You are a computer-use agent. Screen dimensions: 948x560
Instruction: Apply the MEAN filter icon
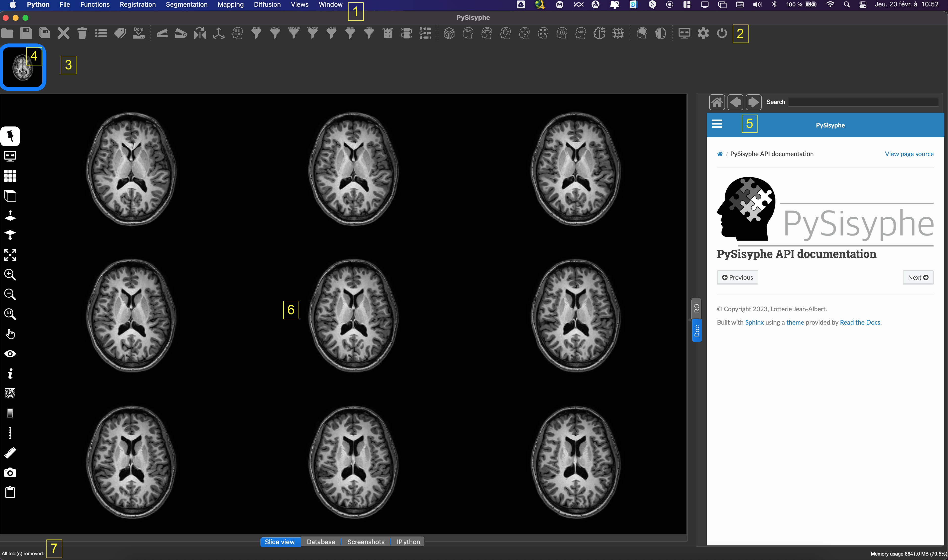tap(256, 33)
